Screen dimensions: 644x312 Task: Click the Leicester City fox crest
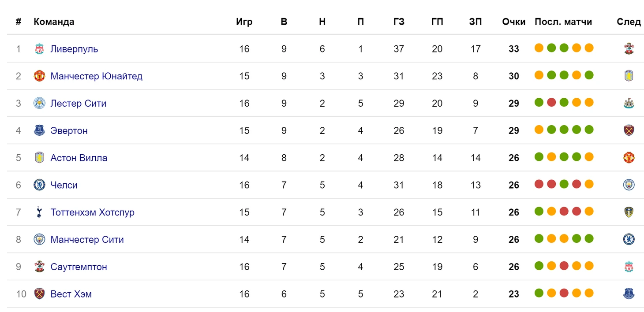click(x=40, y=104)
